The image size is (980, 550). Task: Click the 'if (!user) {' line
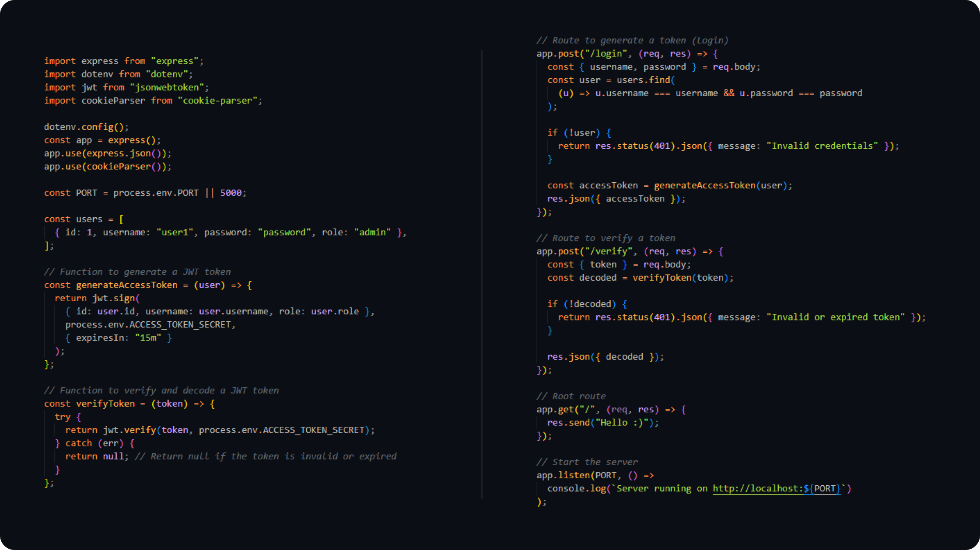[579, 132]
